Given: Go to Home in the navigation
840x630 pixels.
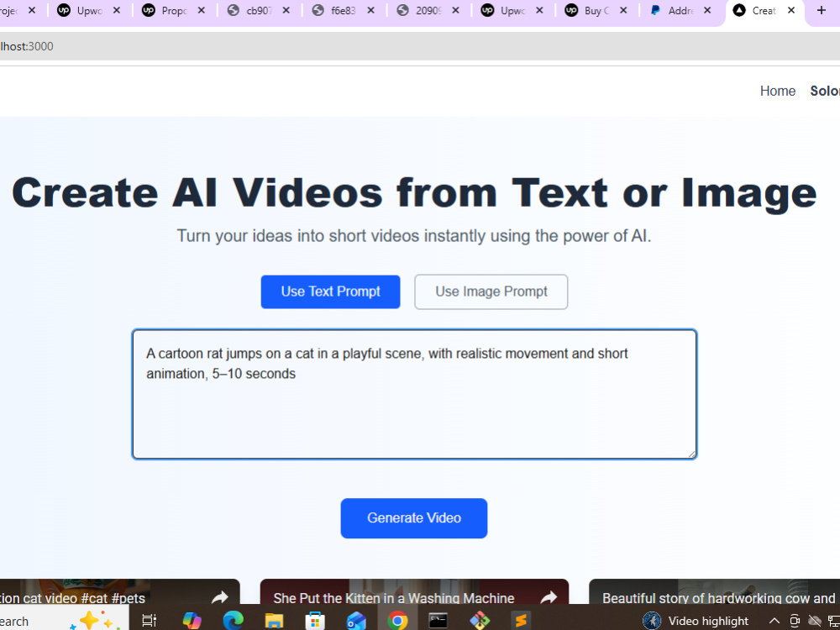Looking at the screenshot, I should [777, 91].
